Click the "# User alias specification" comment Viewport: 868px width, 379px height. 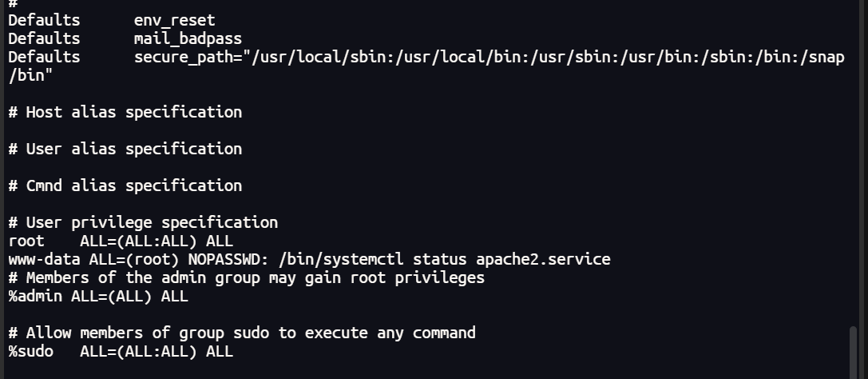125,149
